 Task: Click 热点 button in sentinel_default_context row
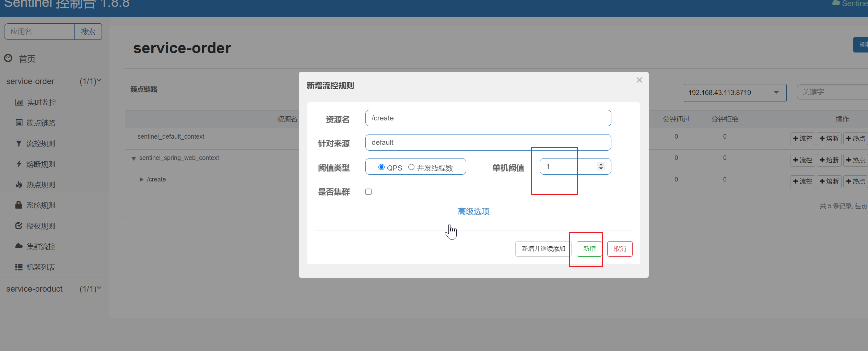click(x=855, y=139)
